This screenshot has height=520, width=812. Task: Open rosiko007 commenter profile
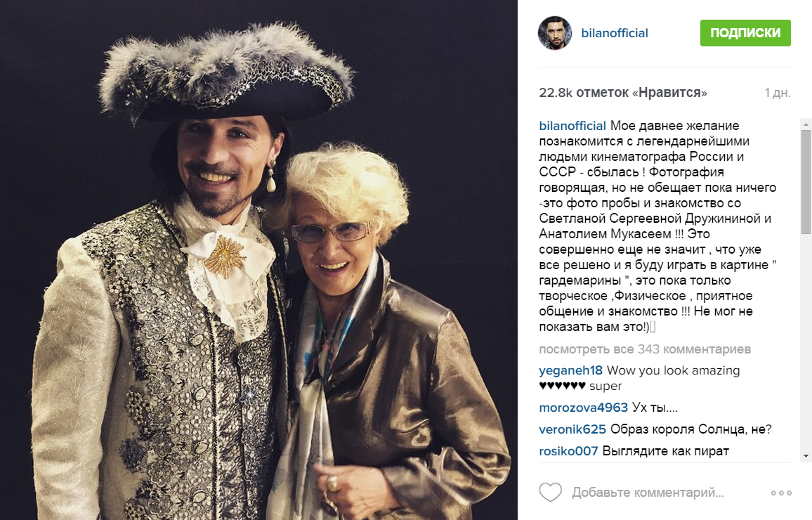click(568, 451)
